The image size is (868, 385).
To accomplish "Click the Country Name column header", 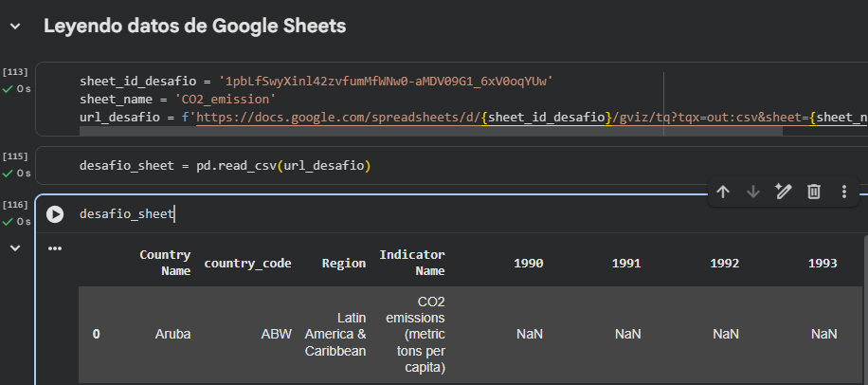I will [165, 263].
